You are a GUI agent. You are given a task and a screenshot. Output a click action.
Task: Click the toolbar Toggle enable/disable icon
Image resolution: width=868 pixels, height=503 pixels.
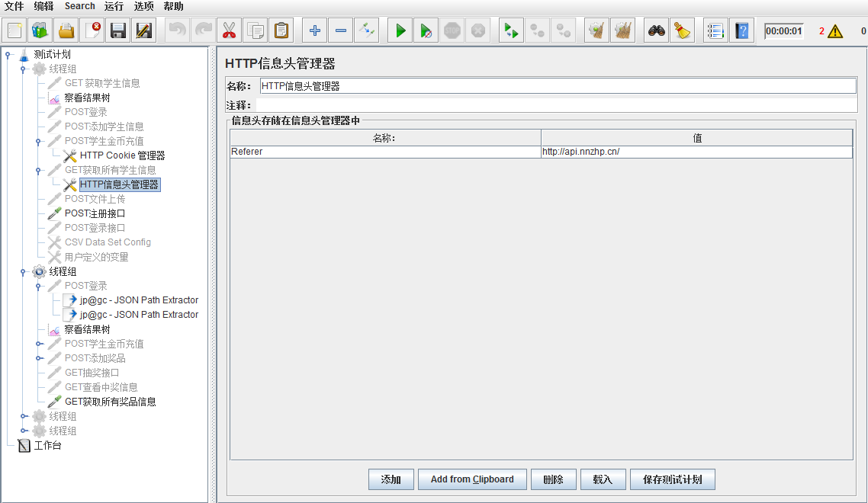[366, 30]
